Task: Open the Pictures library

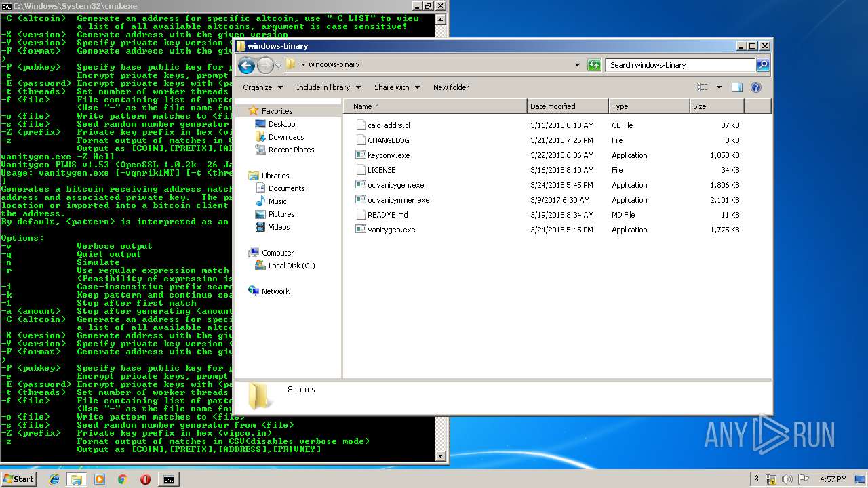Action: (x=281, y=214)
